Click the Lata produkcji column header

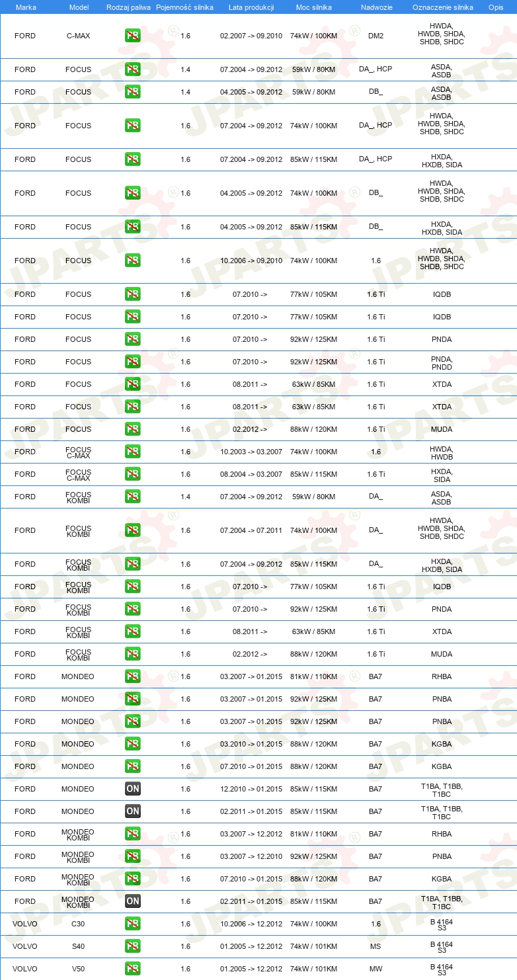(x=251, y=7)
